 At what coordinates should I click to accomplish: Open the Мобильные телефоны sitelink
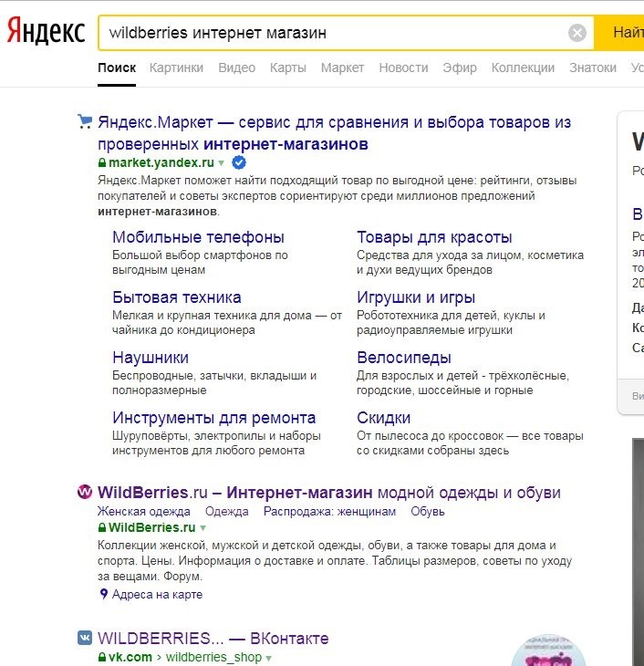(x=198, y=237)
